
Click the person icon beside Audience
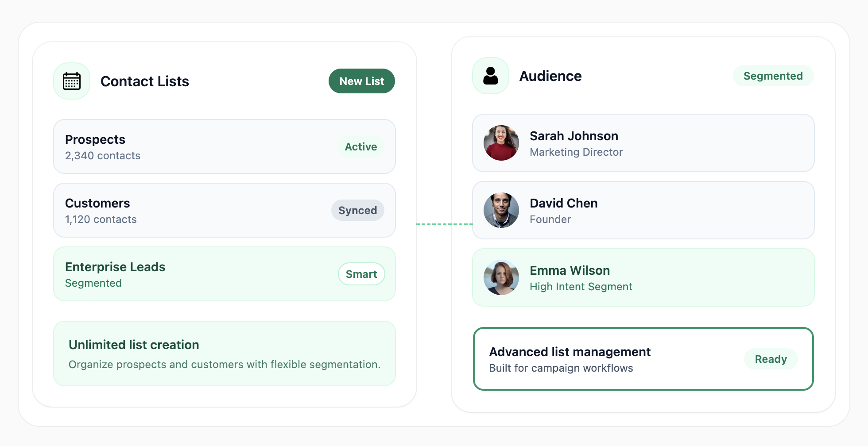[x=491, y=76]
